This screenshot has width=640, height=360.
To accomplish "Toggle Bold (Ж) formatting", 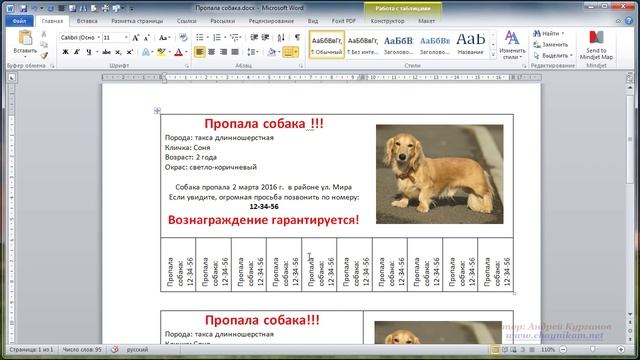I will click(x=65, y=52).
